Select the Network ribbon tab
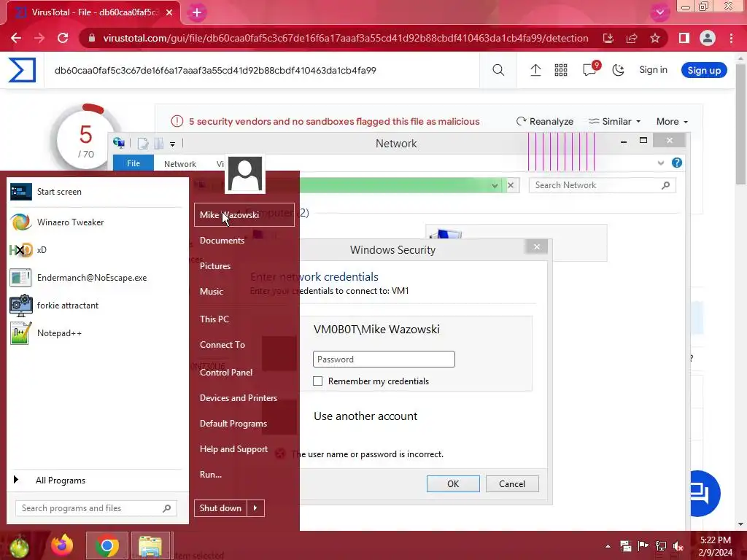 point(179,164)
